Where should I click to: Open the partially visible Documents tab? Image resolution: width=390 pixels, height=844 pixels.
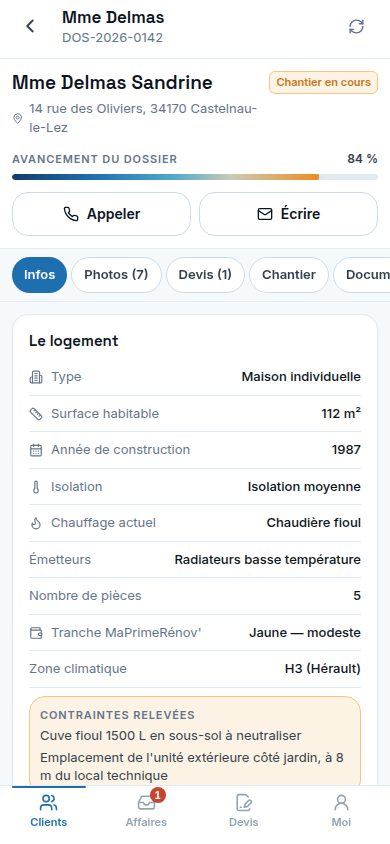pos(361,275)
